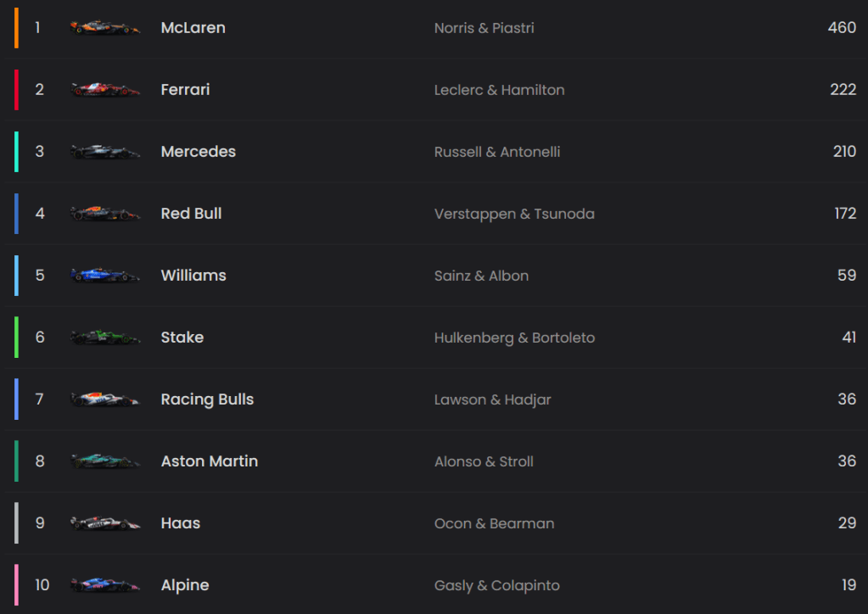This screenshot has height=614, width=868.
Task: Click McLaren's 460 points value
Action: coord(842,28)
